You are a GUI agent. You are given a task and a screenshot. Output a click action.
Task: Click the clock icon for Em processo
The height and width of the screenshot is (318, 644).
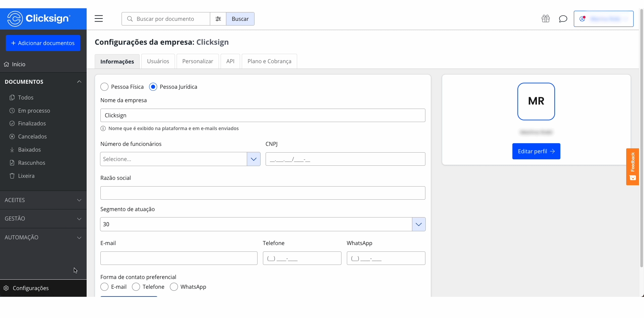click(x=12, y=111)
